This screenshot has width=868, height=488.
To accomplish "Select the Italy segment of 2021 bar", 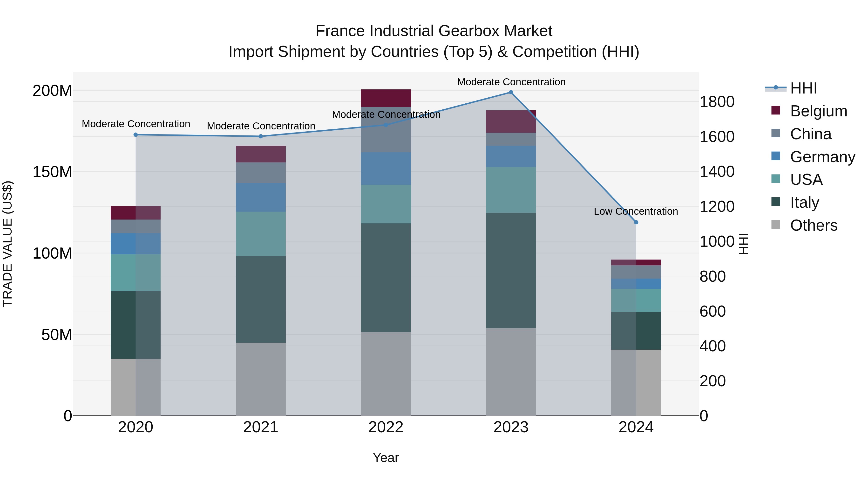I will click(x=260, y=299).
